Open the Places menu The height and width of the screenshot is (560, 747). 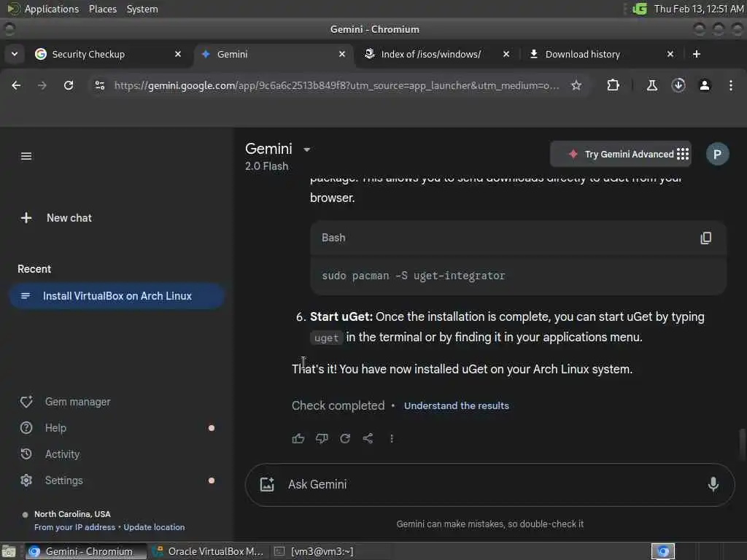102,9
